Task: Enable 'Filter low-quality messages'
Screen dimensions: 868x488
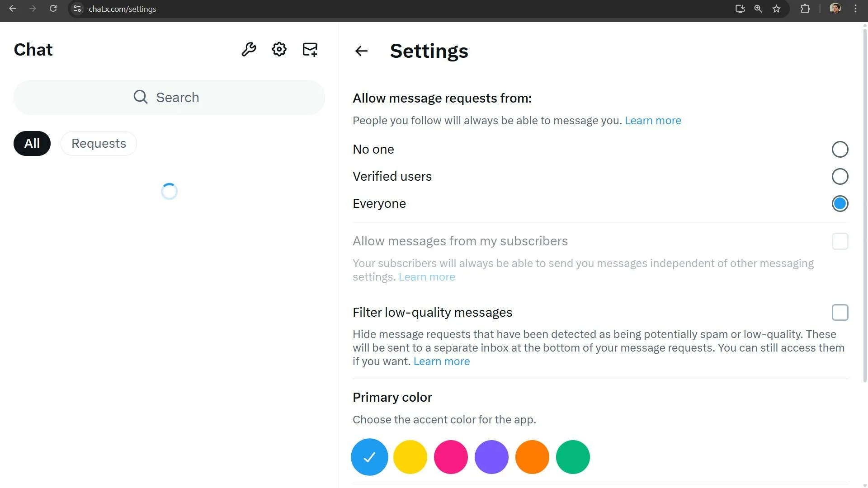Action: point(840,312)
